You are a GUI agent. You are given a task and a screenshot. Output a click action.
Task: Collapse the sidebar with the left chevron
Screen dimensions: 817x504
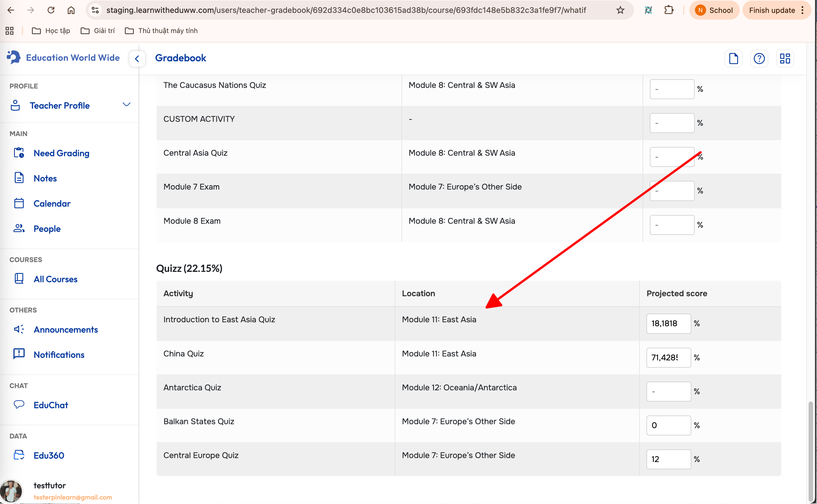137,59
